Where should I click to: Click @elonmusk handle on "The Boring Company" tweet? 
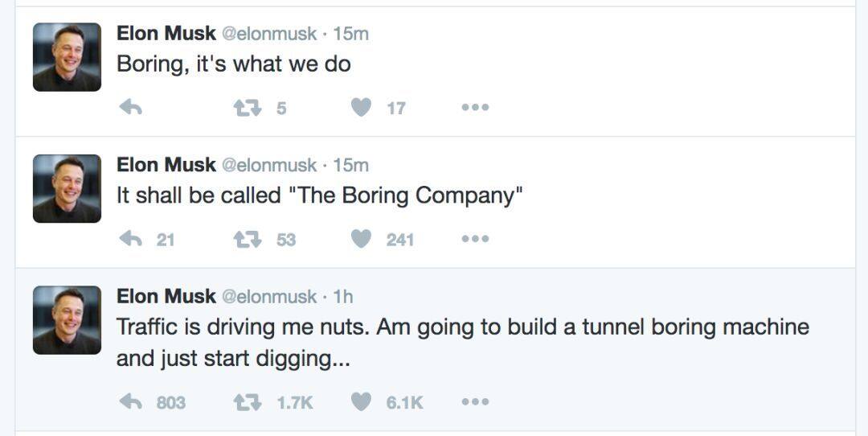pyautogui.click(x=268, y=165)
